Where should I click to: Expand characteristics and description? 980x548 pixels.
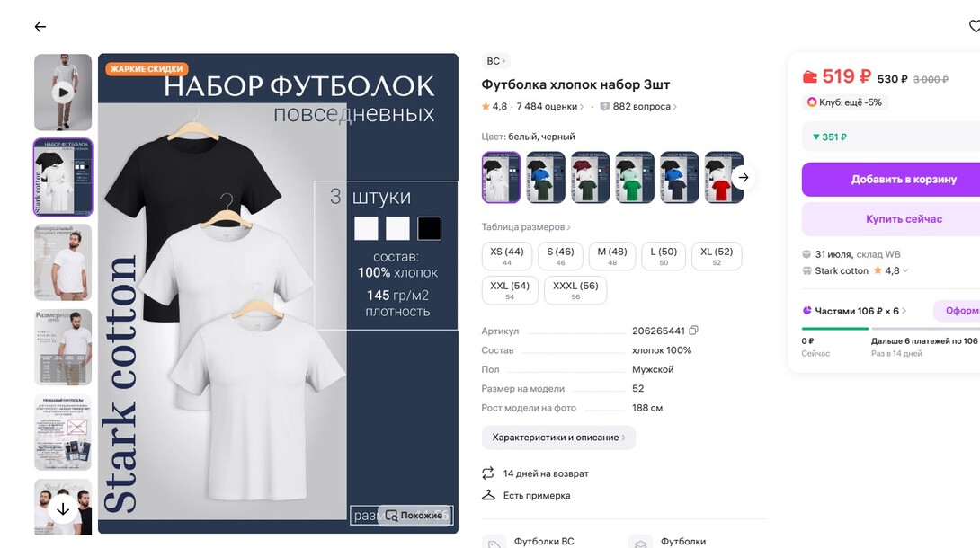coord(558,438)
